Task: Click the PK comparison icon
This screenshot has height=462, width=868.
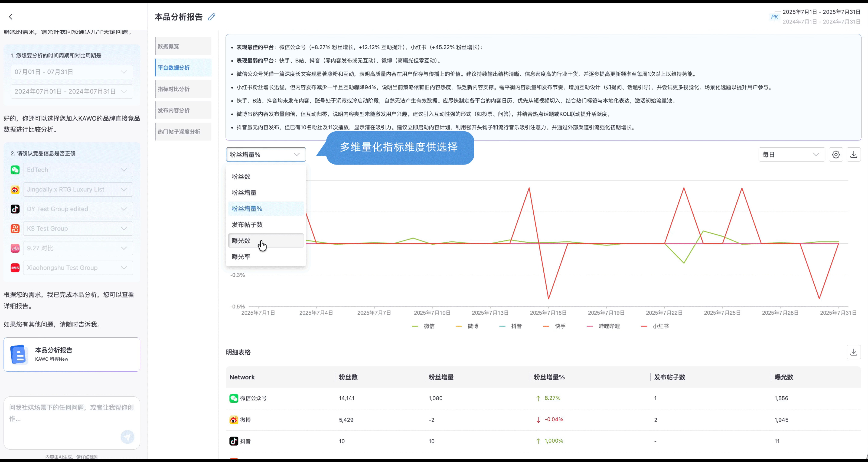Action: (x=774, y=16)
